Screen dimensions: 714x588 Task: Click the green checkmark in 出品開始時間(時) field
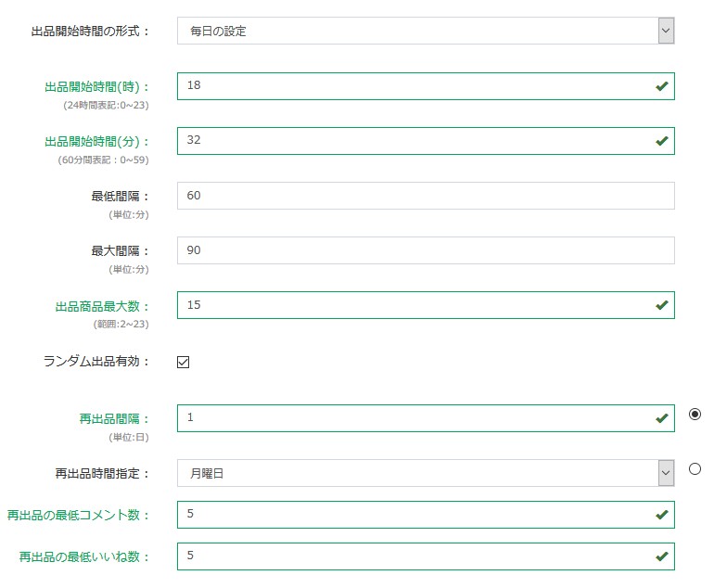tap(661, 86)
